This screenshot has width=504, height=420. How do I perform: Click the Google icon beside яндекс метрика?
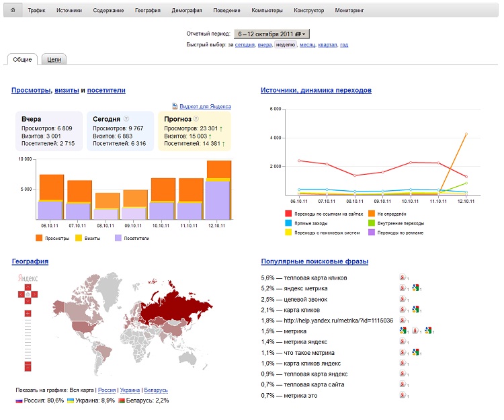[x=416, y=288]
